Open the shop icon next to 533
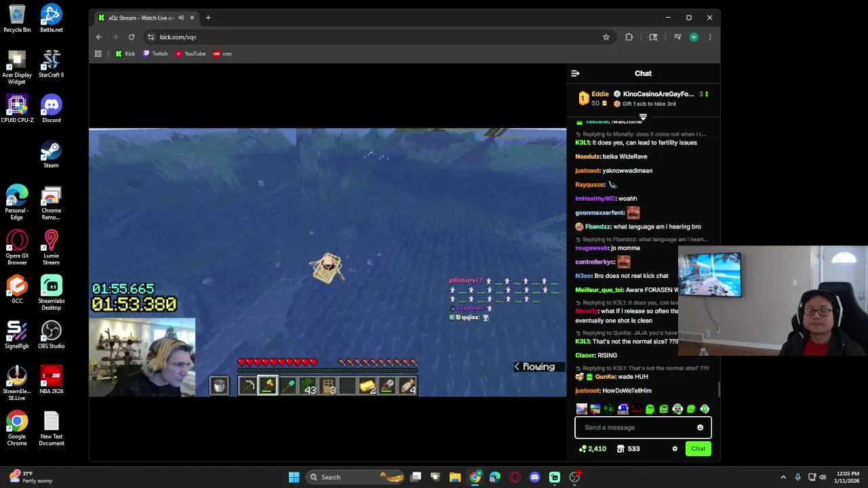This screenshot has width=868, height=488. (620, 449)
